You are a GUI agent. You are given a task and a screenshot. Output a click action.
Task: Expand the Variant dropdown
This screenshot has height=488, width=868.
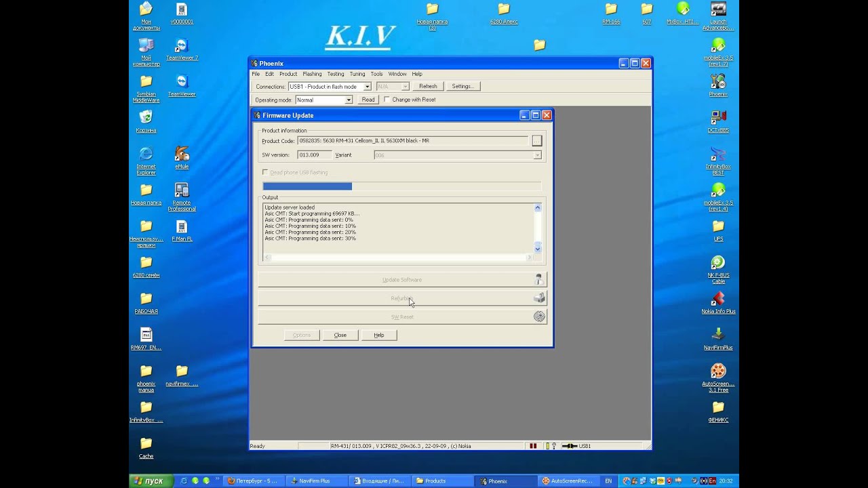(537, 155)
